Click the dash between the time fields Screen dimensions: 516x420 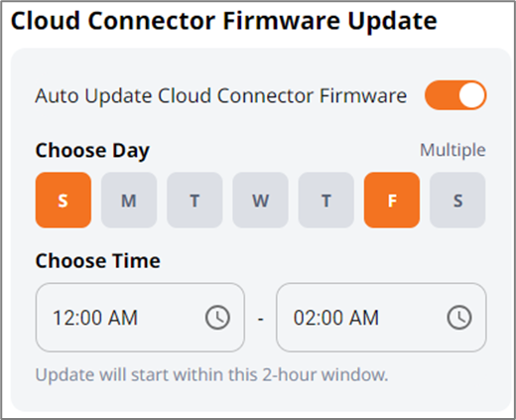261,319
